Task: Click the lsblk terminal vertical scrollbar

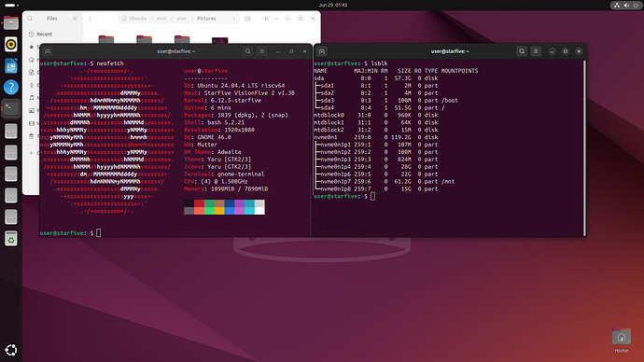Action: pyautogui.click(x=584, y=147)
